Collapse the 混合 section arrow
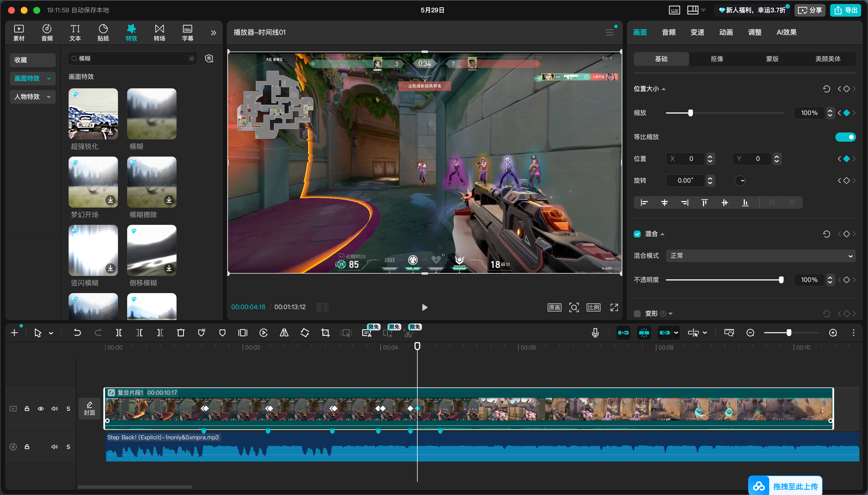The height and width of the screenshot is (495, 868). [x=662, y=234]
